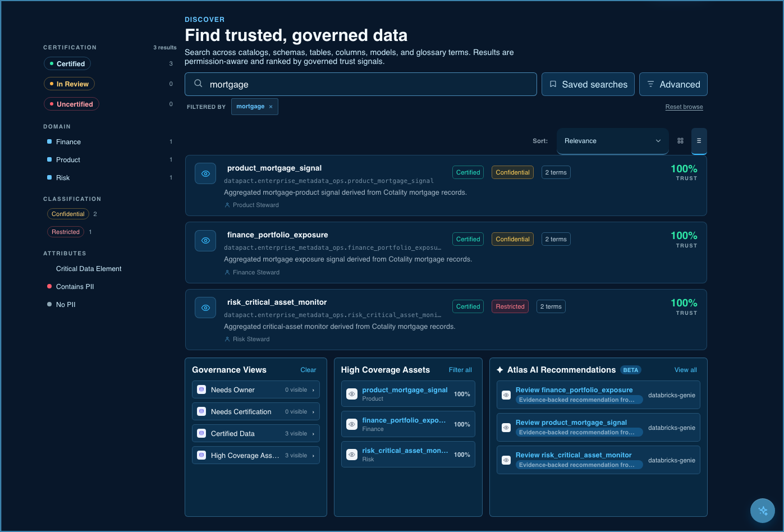Expand High Coverage Assets view chevron
The height and width of the screenshot is (532, 784).
(x=313, y=456)
